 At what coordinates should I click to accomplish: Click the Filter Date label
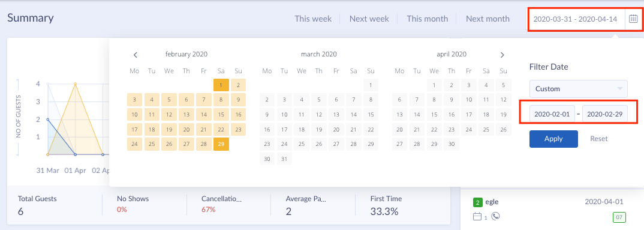[x=548, y=67]
